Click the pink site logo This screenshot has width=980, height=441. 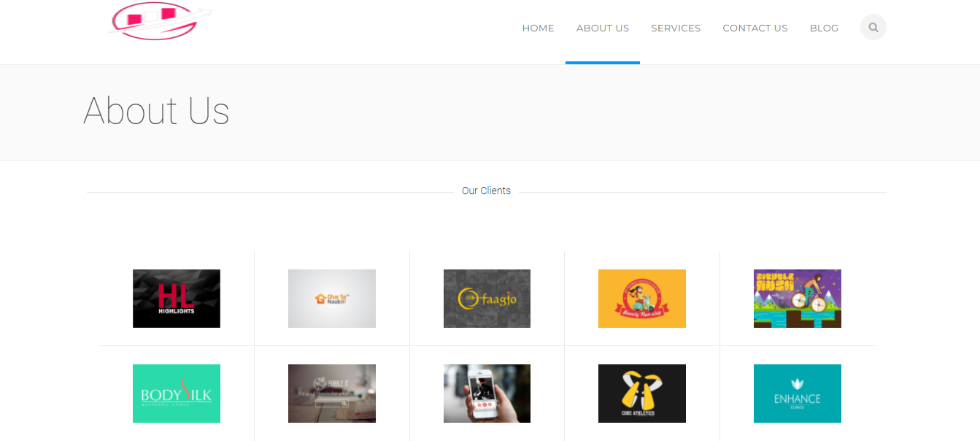click(161, 20)
